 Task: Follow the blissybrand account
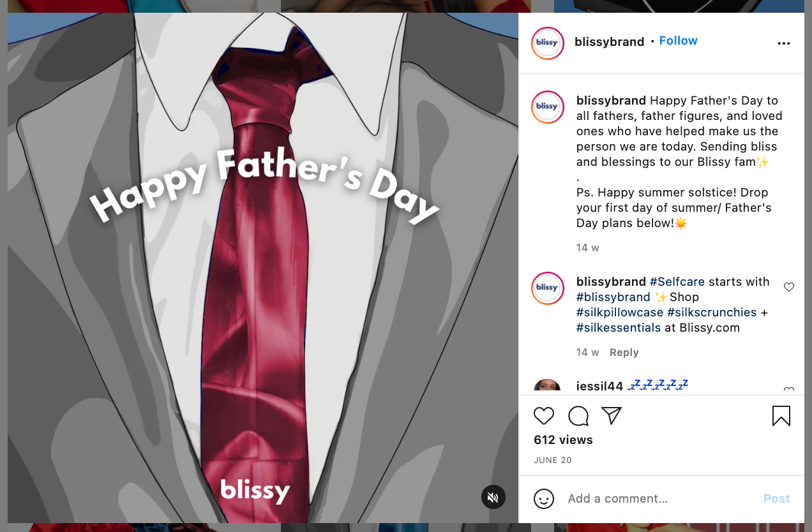point(678,41)
